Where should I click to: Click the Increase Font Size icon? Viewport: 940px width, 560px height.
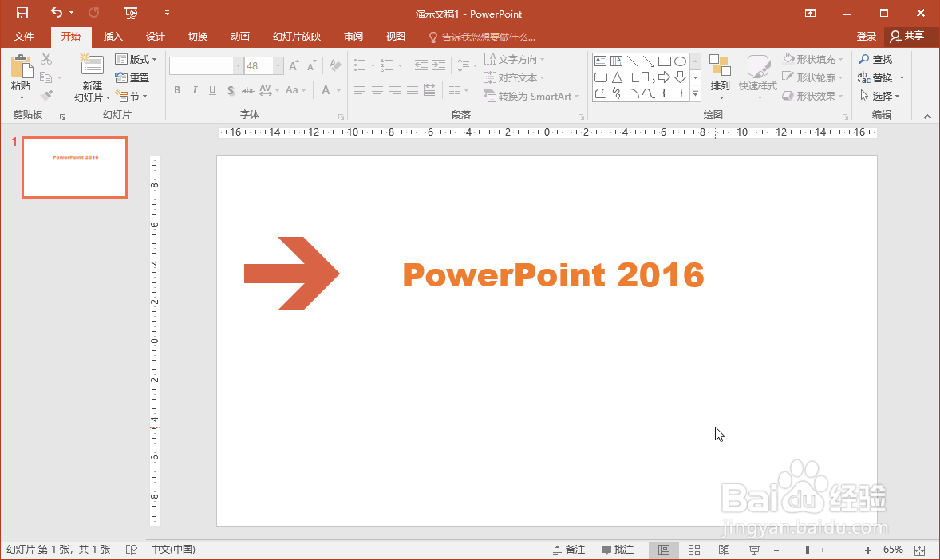pos(294,66)
